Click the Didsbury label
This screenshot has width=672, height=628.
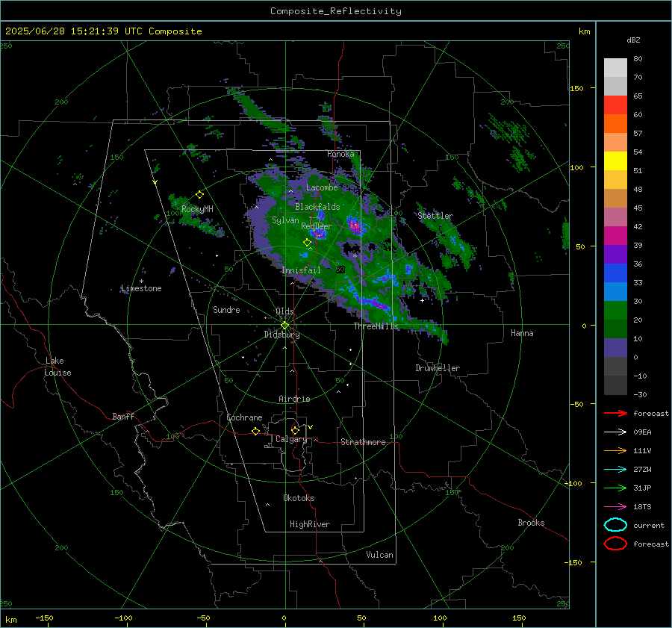[x=282, y=335]
